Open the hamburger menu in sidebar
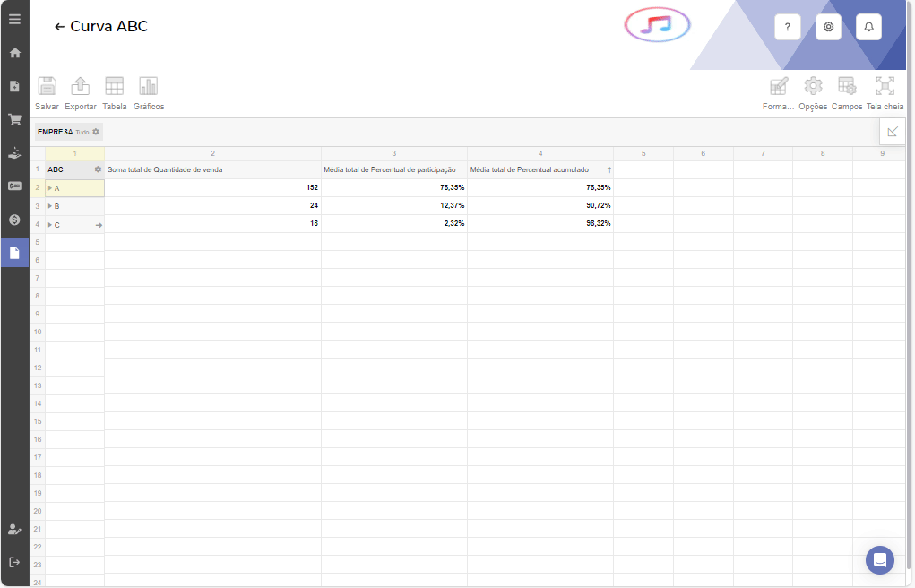Screen dimensions: 915x588 point(14,19)
